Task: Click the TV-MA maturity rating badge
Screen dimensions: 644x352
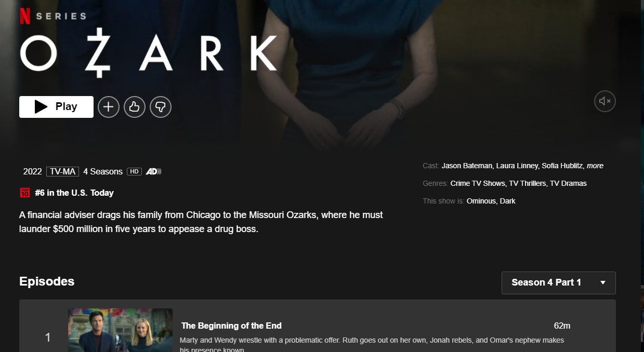Action: click(x=62, y=171)
